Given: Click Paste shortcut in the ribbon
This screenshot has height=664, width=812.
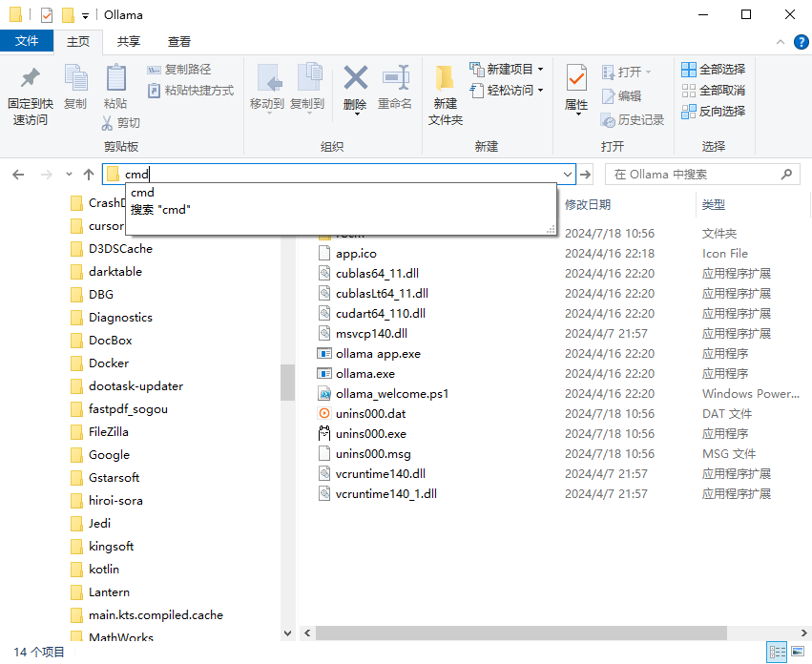Looking at the screenshot, I should coord(191,91).
